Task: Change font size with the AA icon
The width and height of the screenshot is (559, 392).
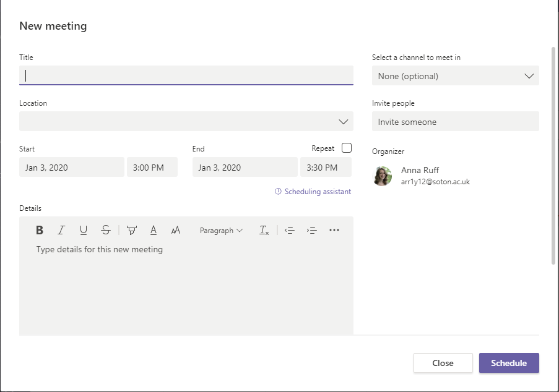Action: pyautogui.click(x=176, y=230)
